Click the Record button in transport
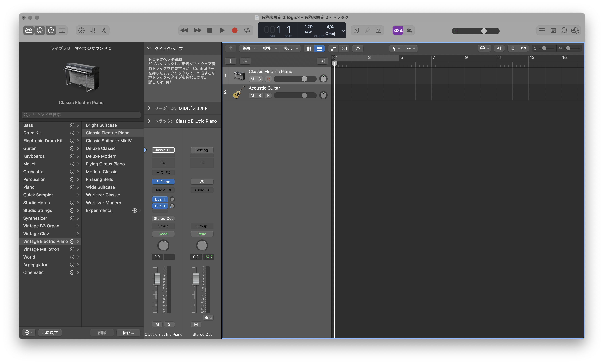 coord(235,30)
